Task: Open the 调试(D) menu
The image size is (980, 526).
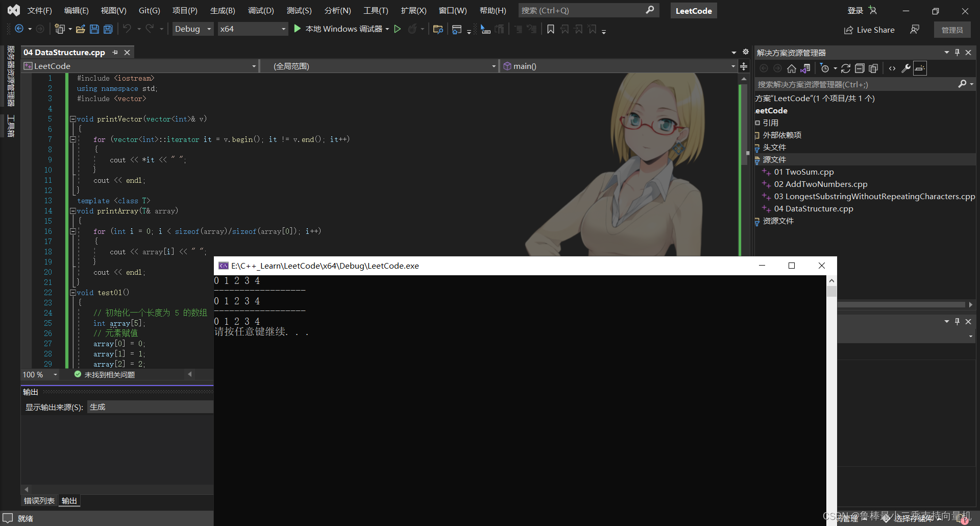Action: 261,10
